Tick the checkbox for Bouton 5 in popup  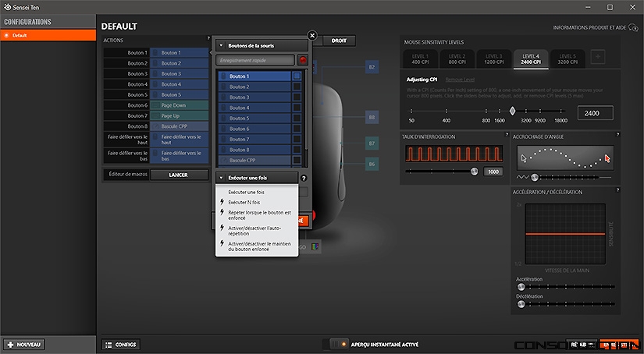[297, 119]
